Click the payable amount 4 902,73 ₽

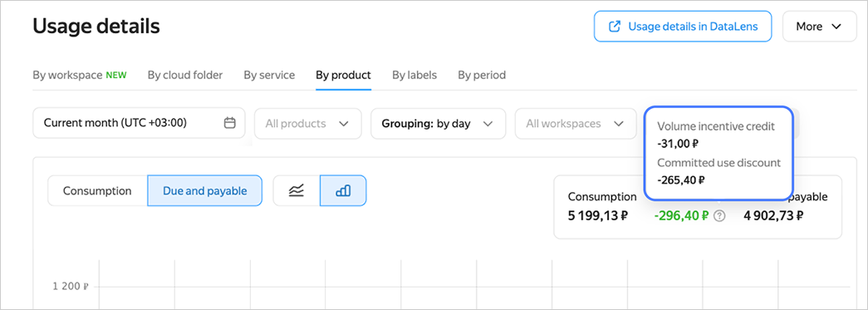click(x=773, y=216)
